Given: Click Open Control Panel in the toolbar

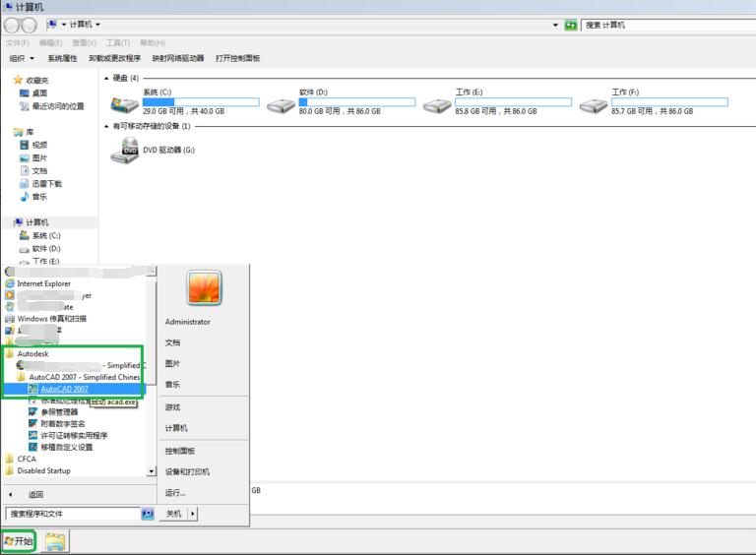Looking at the screenshot, I should click(x=237, y=58).
